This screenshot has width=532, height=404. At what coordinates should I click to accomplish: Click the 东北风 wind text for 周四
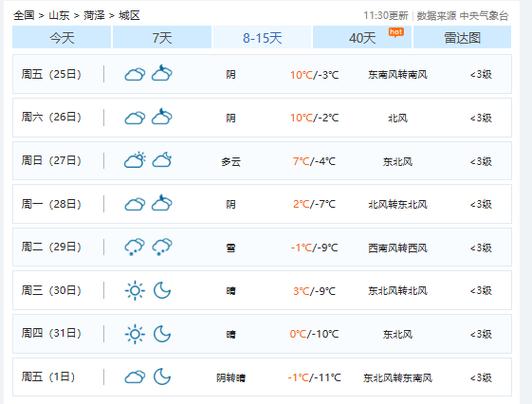tap(398, 334)
